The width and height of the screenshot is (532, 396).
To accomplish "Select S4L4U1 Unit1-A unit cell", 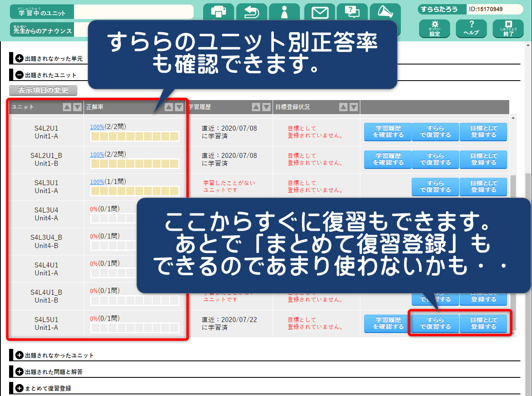I will click(x=46, y=269).
